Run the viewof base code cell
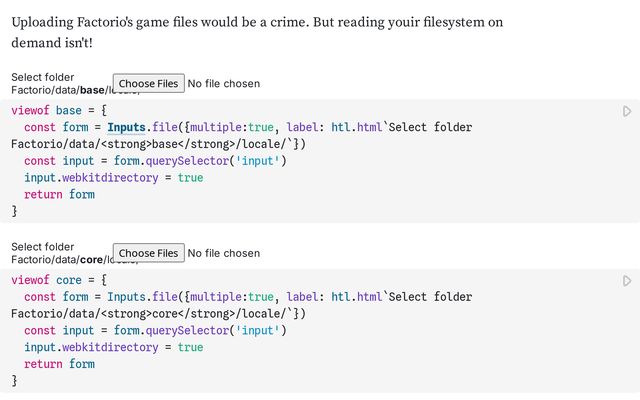Screen dimensions: 640x400 point(627,111)
